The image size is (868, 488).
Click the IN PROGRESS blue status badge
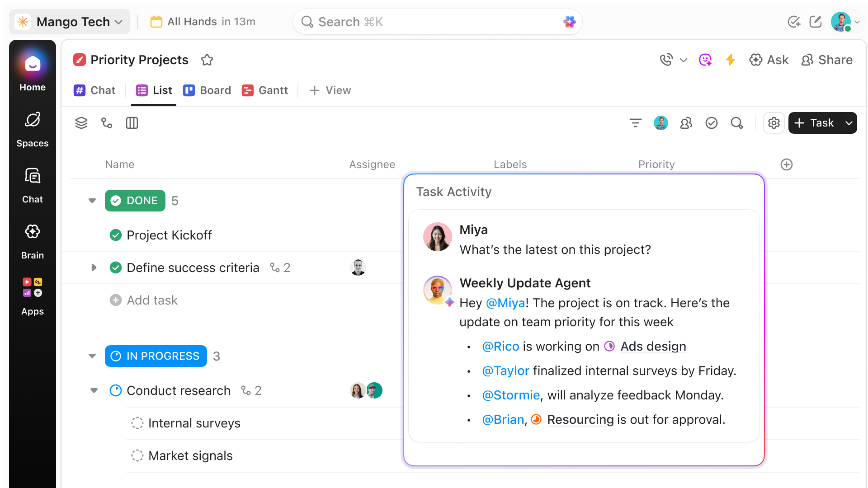(x=156, y=356)
